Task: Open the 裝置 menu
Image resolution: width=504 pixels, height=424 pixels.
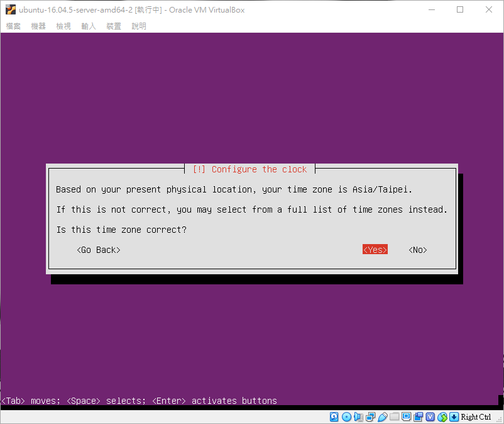Action: [x=114, y=26]
